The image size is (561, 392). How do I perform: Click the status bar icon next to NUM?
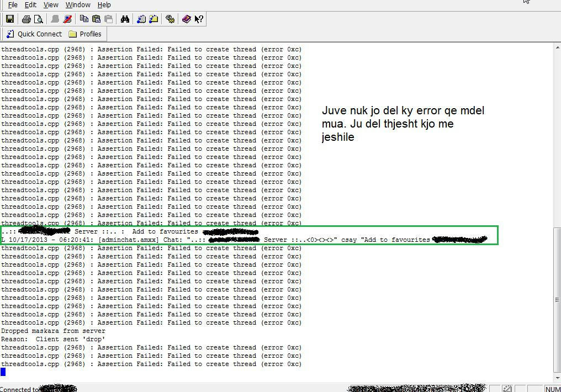pyautogui.click(x=507, y=389)
